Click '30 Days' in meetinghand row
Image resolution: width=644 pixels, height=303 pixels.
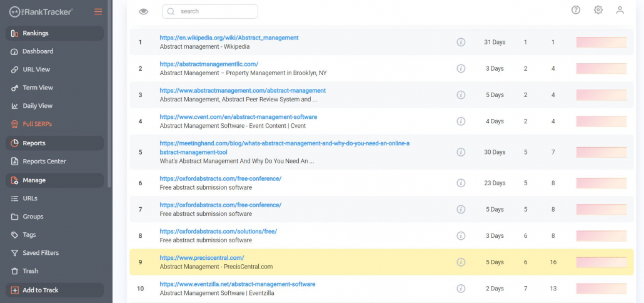(495, 152)
